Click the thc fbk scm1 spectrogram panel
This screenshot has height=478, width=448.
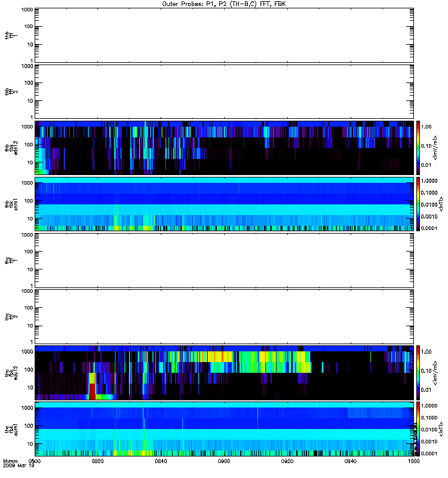click(x=224, y=429)
